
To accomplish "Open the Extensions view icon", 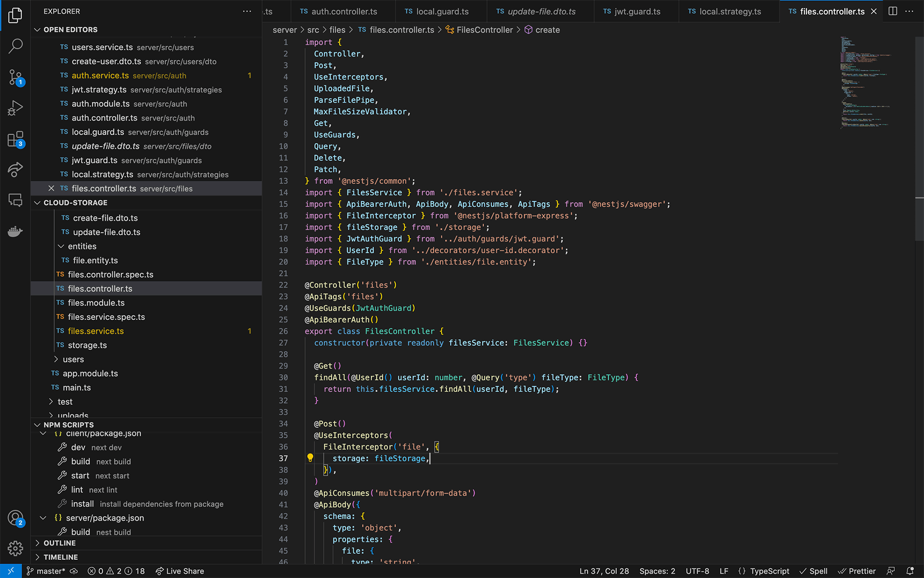I will pos(15,139).
